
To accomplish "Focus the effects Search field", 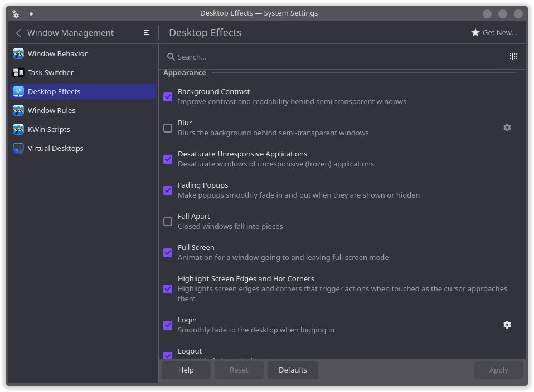I will point(334,57).
